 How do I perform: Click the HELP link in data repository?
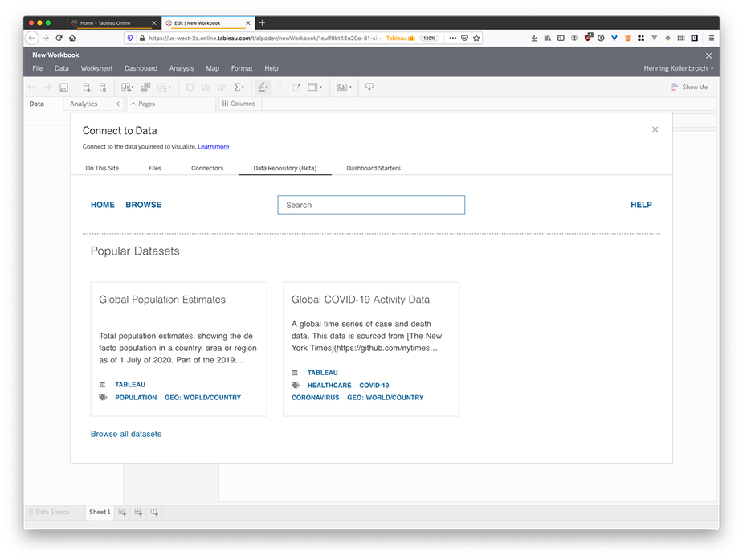[x=641, y=205]
